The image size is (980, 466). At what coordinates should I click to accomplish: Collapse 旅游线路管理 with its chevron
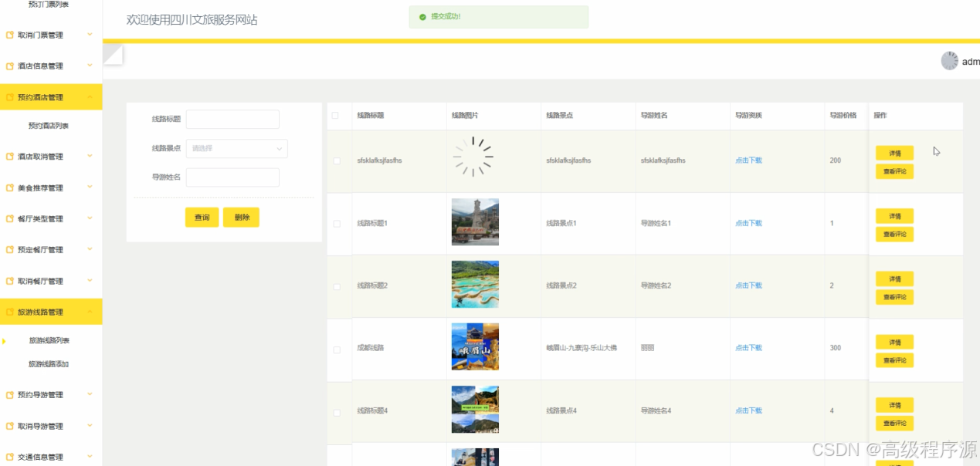[x=90, y=312]
